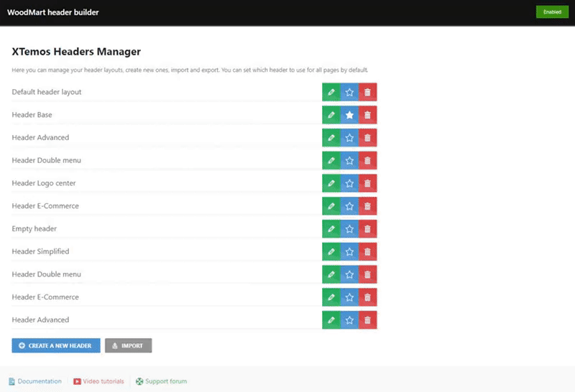Set Default header layout as default via star
Viewport: 575px width, 392px height.
coord(349,92)
